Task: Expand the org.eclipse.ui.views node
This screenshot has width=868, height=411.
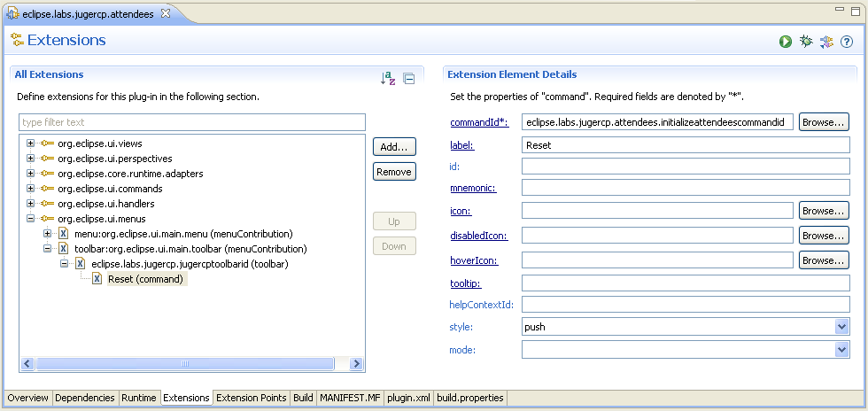Action: 31,143
